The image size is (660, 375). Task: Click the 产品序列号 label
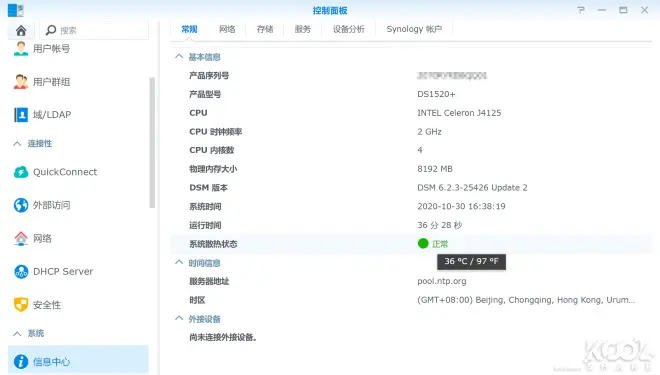209,75
